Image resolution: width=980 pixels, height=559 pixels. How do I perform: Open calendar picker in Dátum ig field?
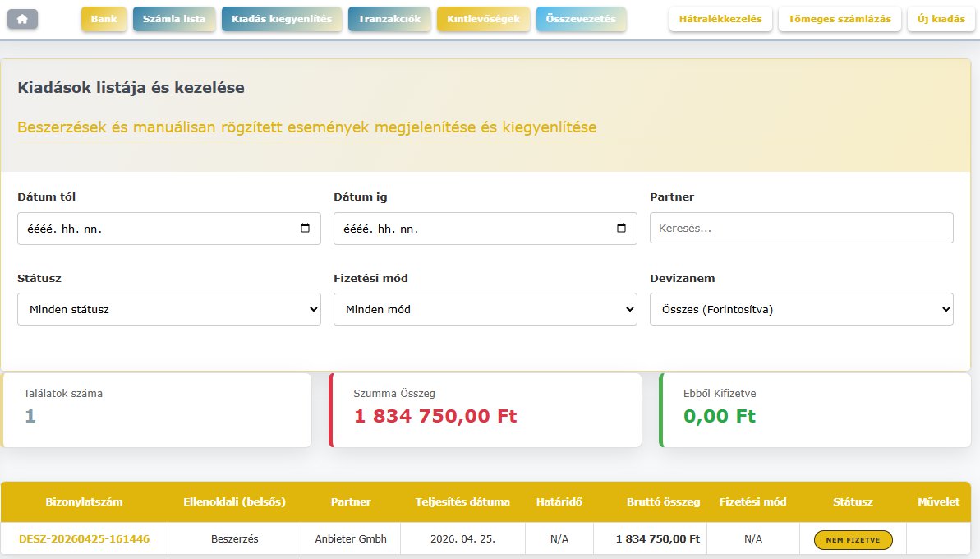click(621, 229)
